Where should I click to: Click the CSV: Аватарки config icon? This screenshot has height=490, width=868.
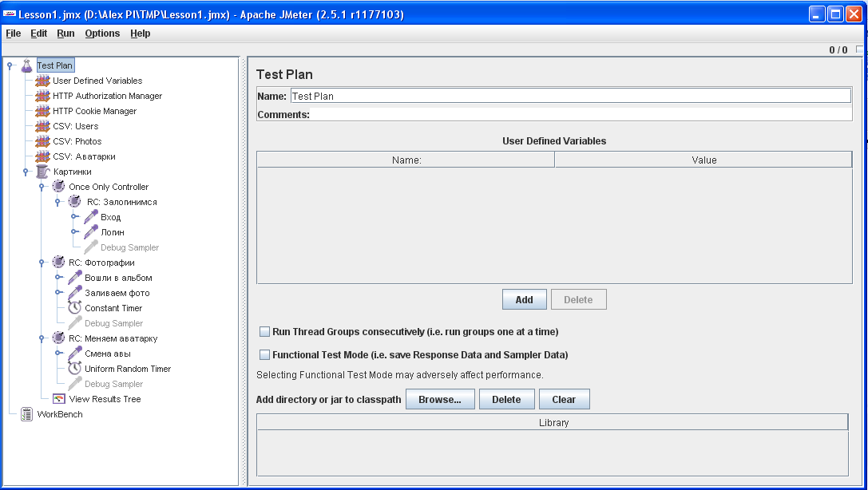[42, 156]
